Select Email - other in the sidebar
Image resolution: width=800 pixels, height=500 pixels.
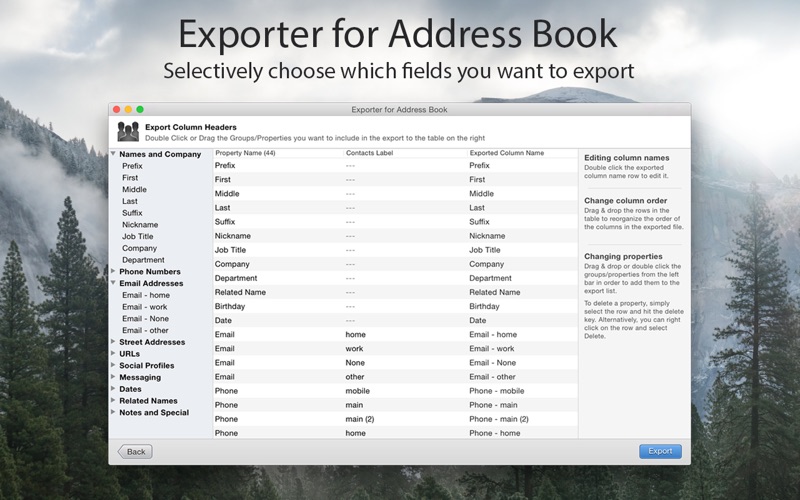145,330
